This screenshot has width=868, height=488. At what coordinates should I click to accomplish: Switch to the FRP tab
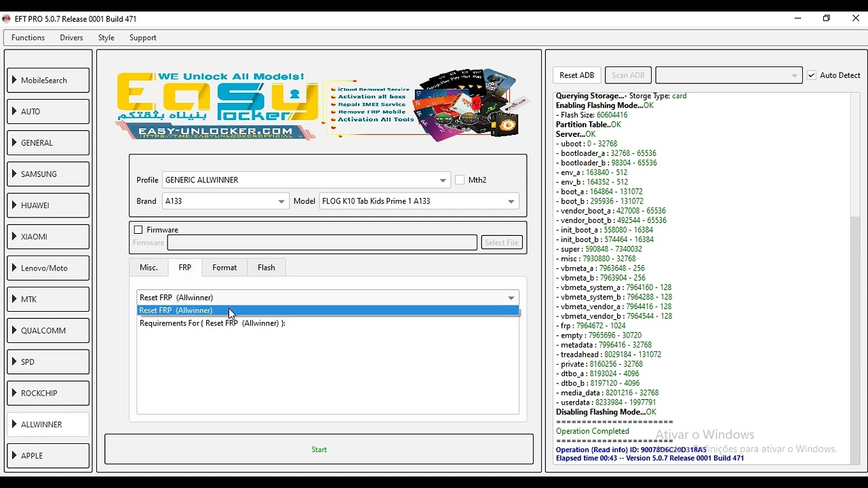point(185,268)
